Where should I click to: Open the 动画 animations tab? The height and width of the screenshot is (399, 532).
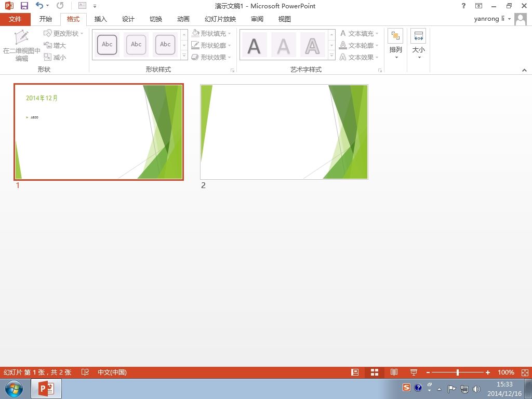(x=183, y=19)
